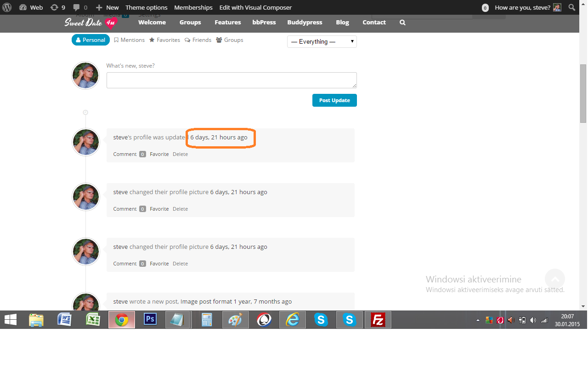Open the comments bubble in admin bar
Viewport: 588px width, 368px height.
click(x=80, y=7)
